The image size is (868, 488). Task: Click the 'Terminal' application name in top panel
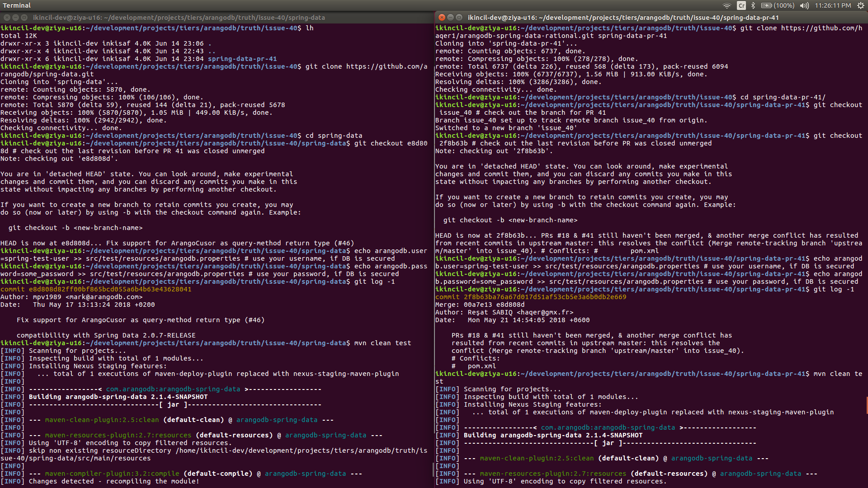[17, 5]
